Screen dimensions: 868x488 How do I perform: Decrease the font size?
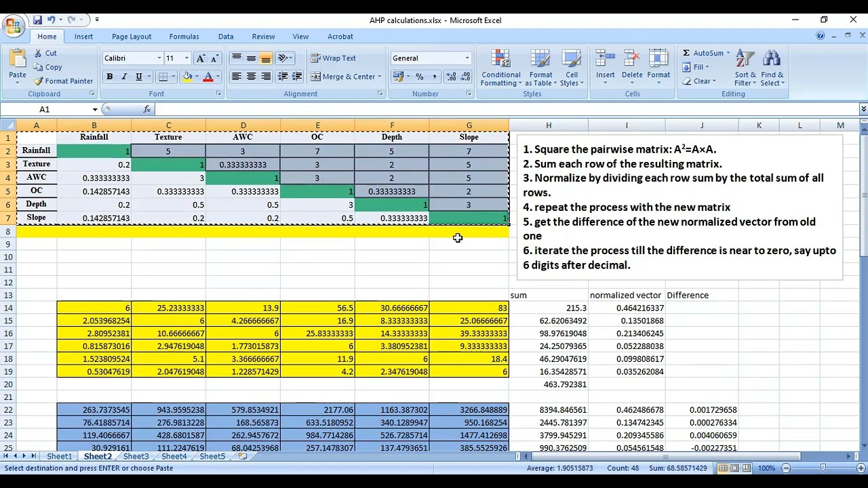[x=215, y=58]
